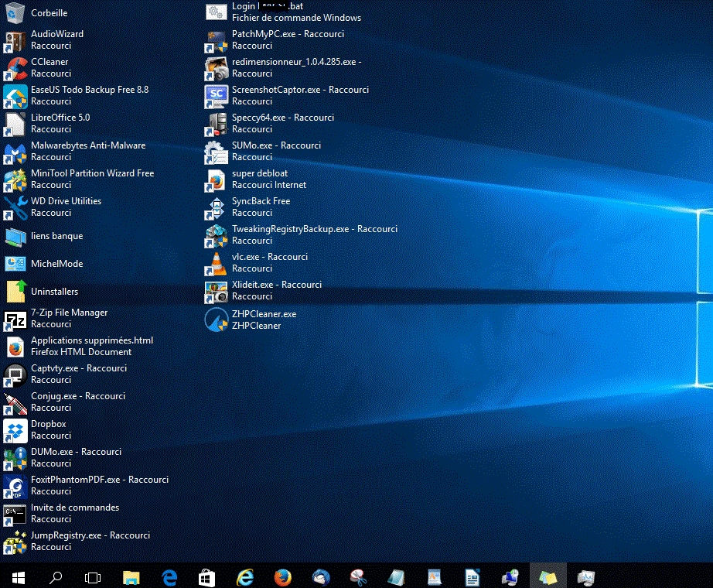Select Applications supprimées.html Firefox document icon

click(15, 347)
